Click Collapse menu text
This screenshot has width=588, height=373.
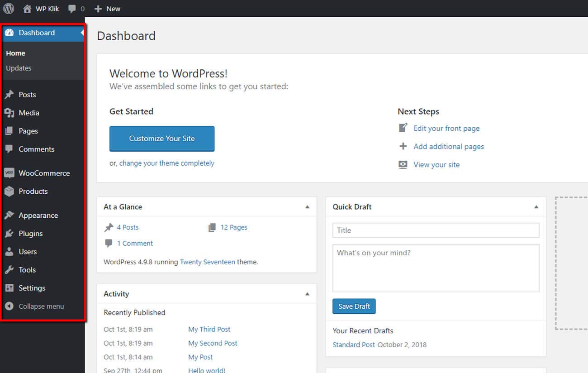pos(41,306)
